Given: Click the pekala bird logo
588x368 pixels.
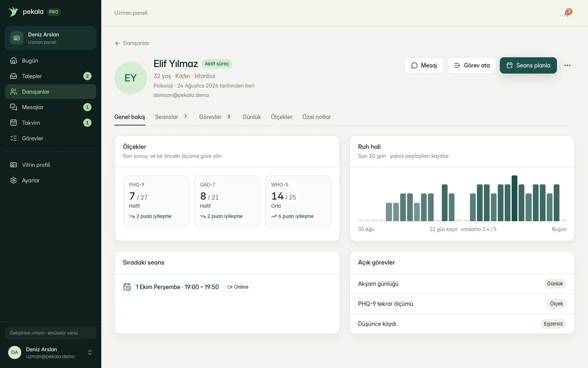Looking at the screenshot, I should click(13, 12).
